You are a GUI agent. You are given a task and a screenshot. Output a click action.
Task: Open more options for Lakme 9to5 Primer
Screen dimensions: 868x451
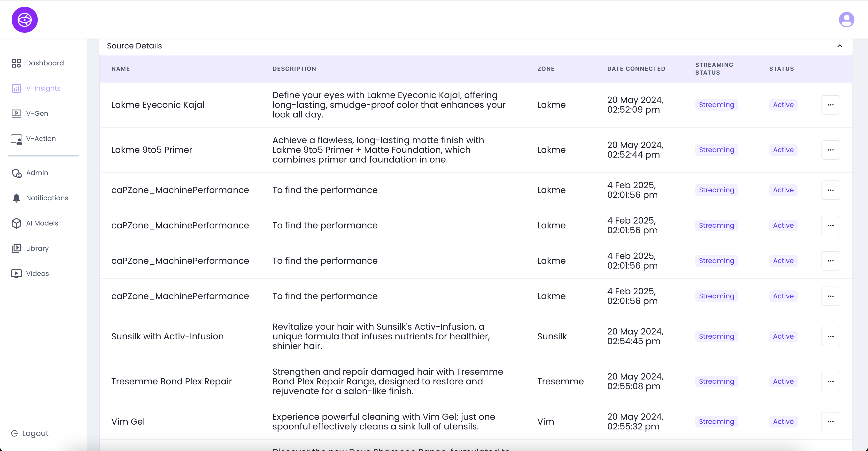[x=830, y=150]
